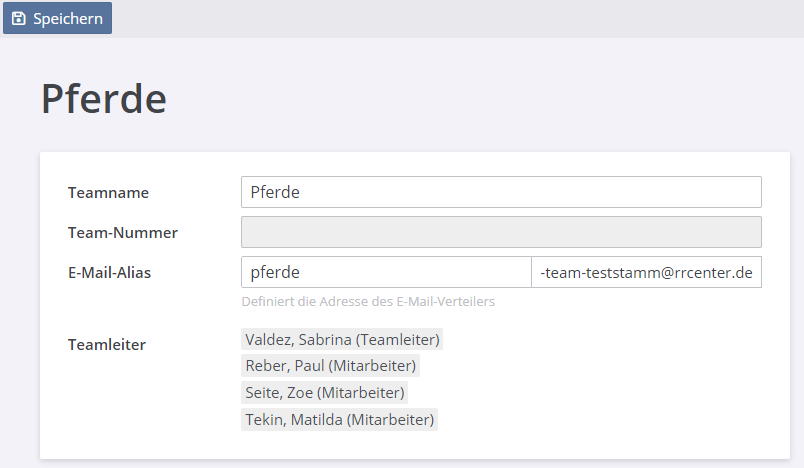Click the large Pferde page heading
This screenshot has width=804, height=468.
[x=104, y=98]
